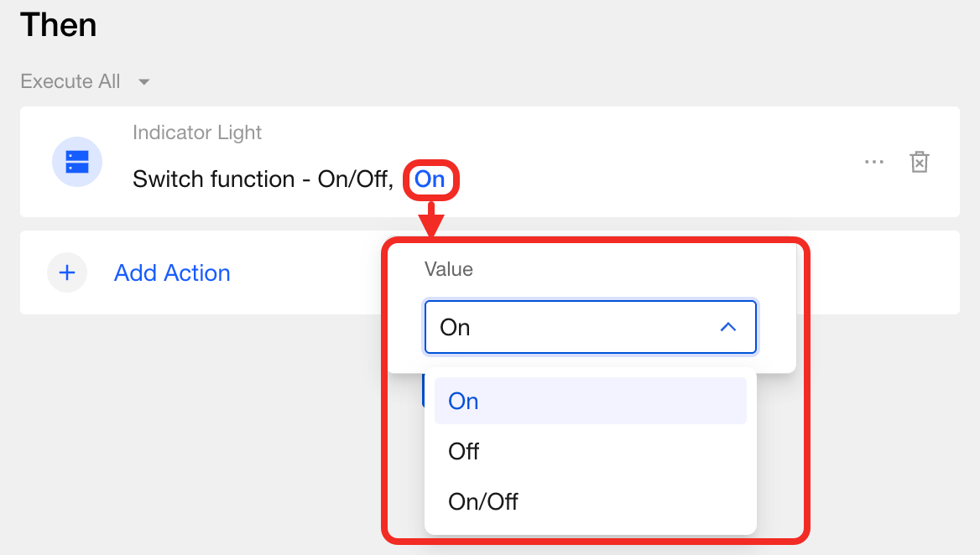Click the blue On value link
Image resolution: width=980 pixels, height=555 pixels.
point(430,179)
